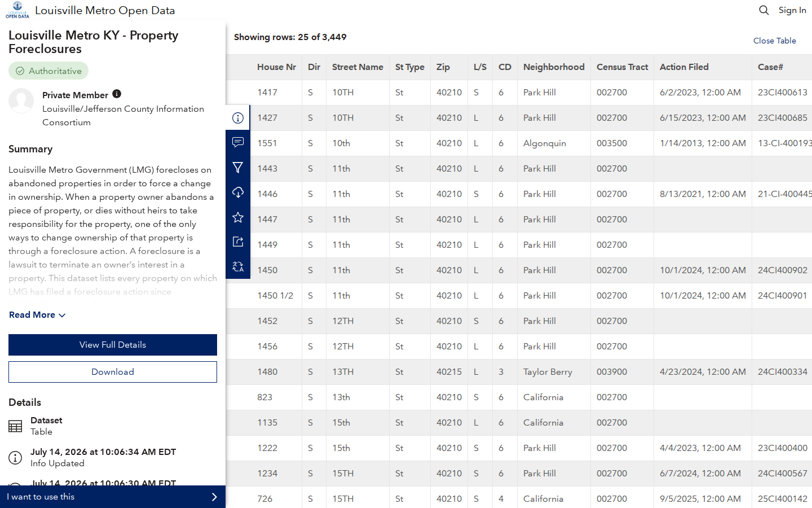Viewport: 812px width, 508px height.
Task: Select house number 823 cell
Action: coord(276,397)
